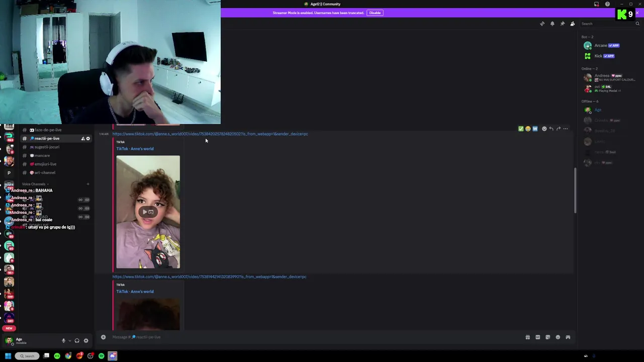Open the apps and activities controller icon
Viewport: 644px width, 362px height.
point(568,337)
